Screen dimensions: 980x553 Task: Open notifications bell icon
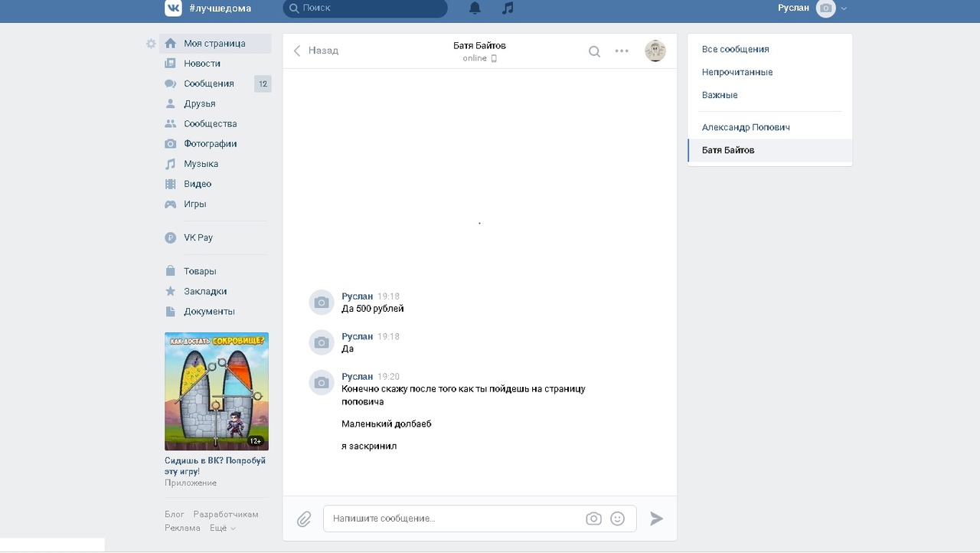[x=475, y=8]
